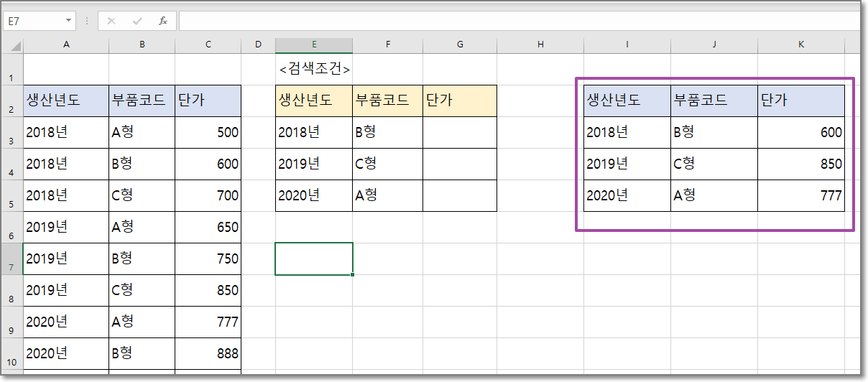The height and width of the screenshot is (382, 868).
Task: Click result cell 777 in column K
Action: (801, 196)
